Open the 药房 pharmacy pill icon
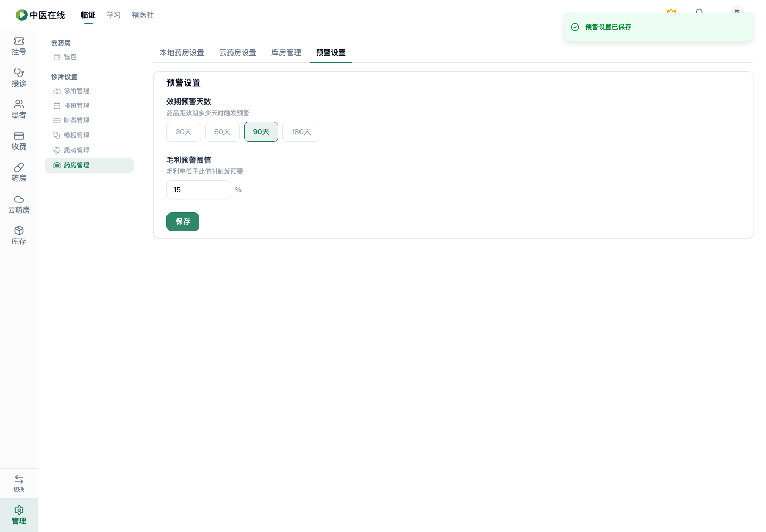Screen dimensions: 766x532 coord(19,173)
